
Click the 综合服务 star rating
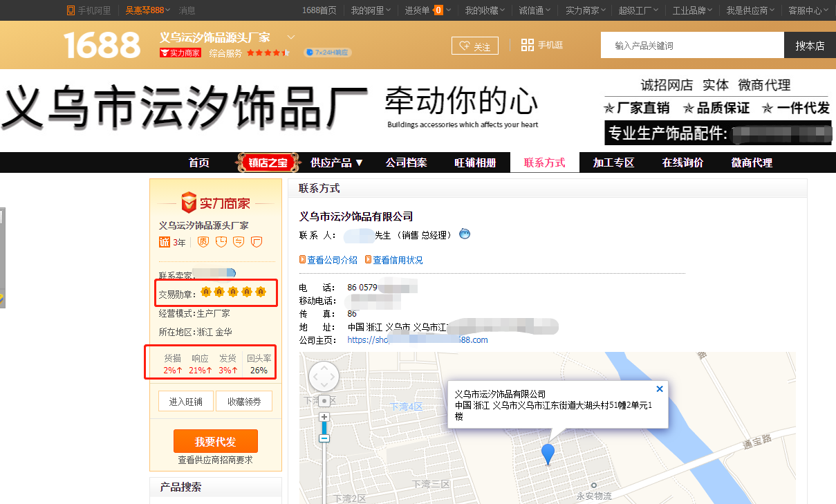point(268,53)
